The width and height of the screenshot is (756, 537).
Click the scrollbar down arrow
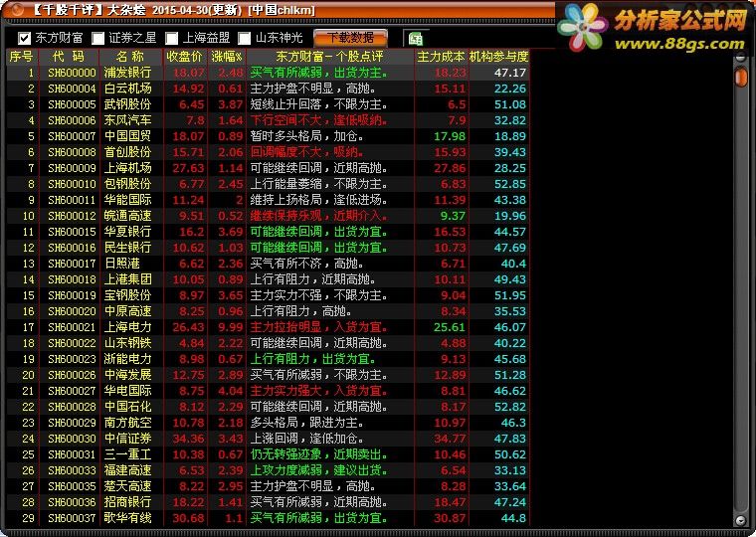point(740,520)
